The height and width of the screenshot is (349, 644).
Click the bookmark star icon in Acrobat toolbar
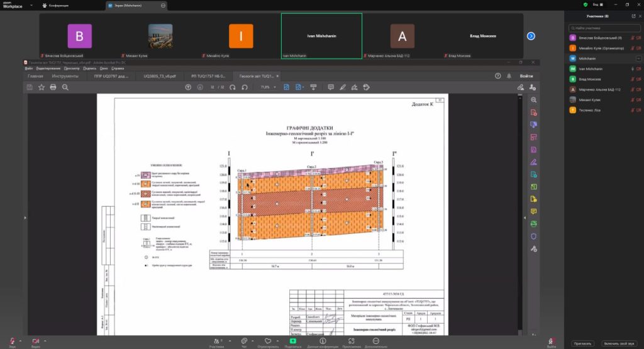pyautogui.click(x=42, y=87)
